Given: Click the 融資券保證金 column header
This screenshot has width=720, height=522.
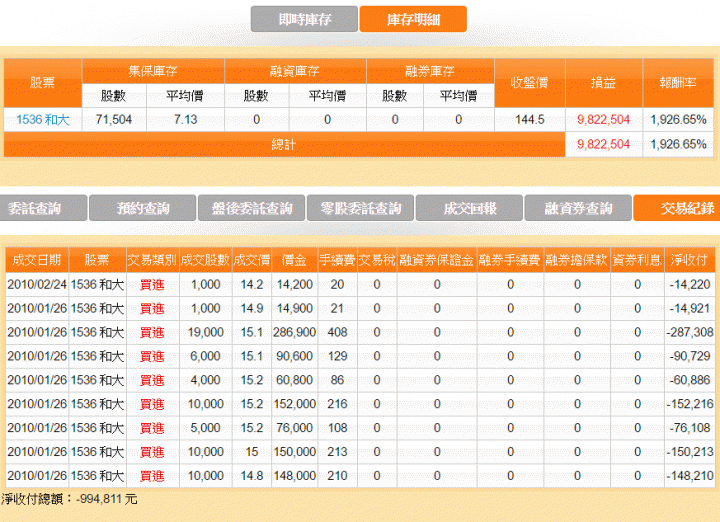Looking at the screenshot, I should pos(437,260).
